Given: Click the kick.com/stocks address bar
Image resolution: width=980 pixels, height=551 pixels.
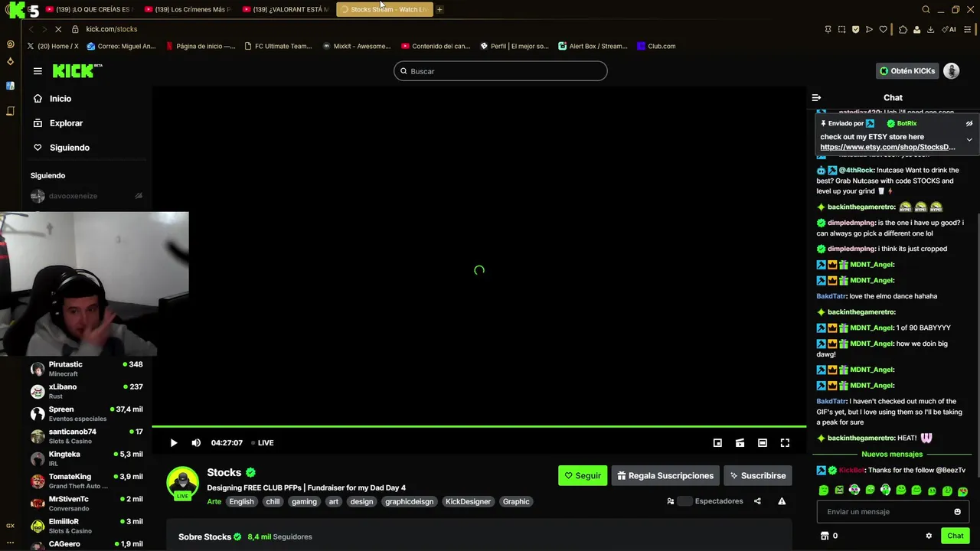Looking at the screenshot, I should pos(112,29).
